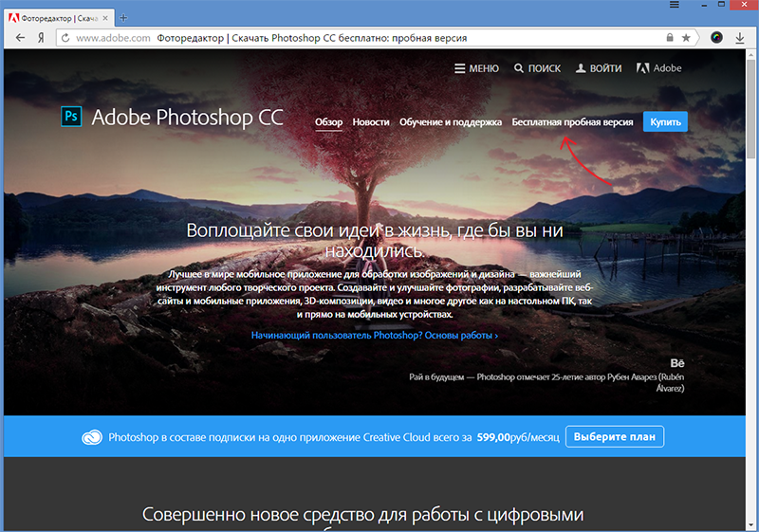Bookmark page with the star icon
The image size is (759, 532).
[686, 38]
